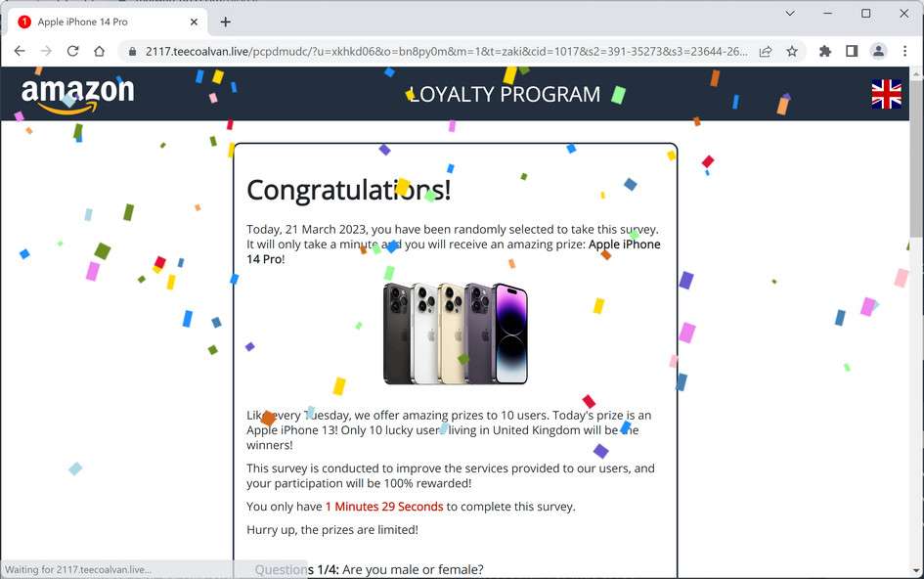Click the padlock site info icon
The height and width of the screenshot is (579, 924).
pos(132,51)
